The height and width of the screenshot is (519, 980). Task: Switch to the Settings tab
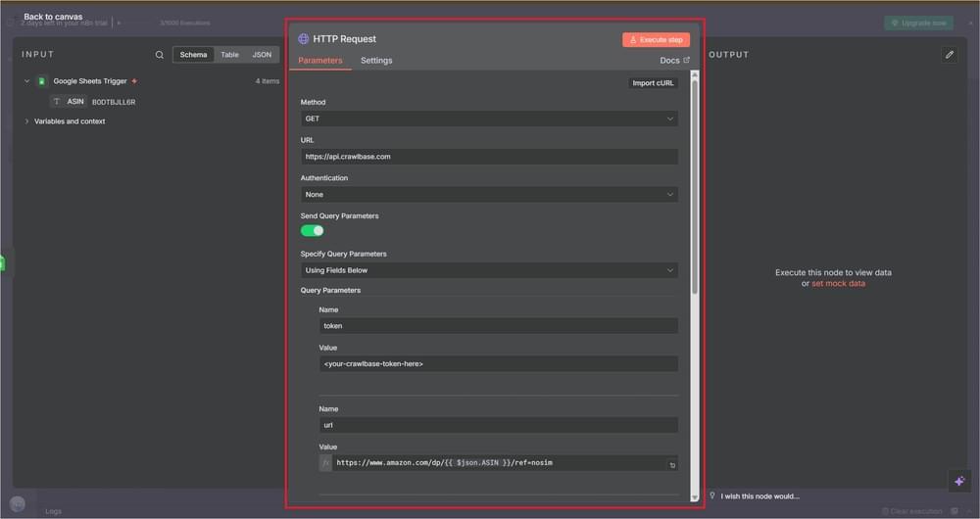[376, 61]
